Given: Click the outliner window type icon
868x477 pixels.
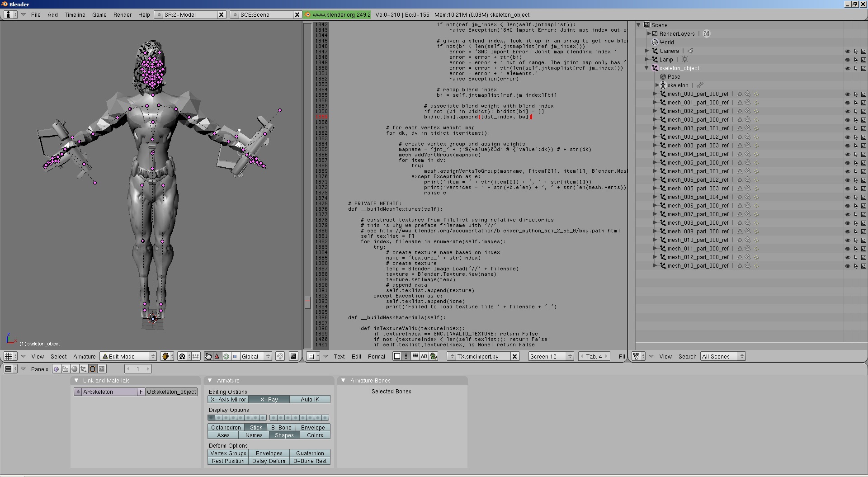Looking at the screenshot, I should (638, 356).
